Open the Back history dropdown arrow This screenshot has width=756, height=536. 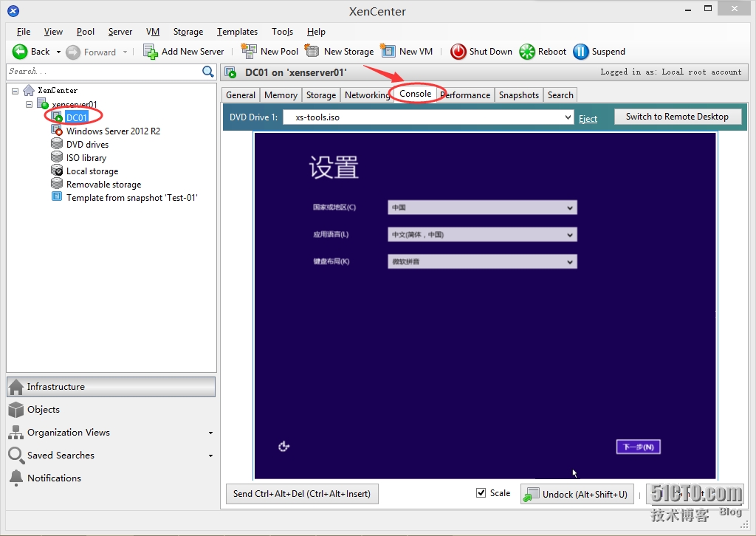click(x=58, y=52)
